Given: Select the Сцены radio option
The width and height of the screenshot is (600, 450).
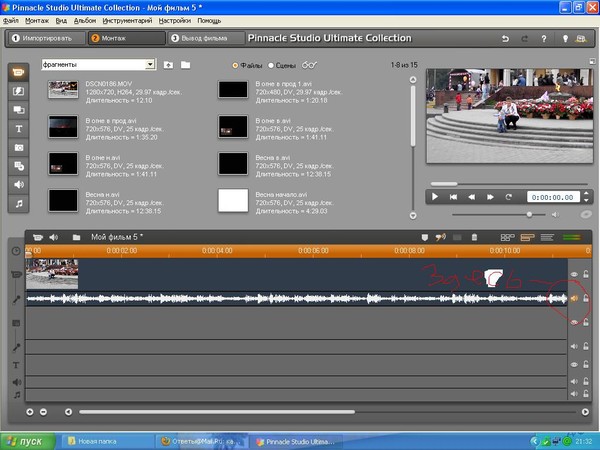Looking at the screenshot, I should click(271, 65).
